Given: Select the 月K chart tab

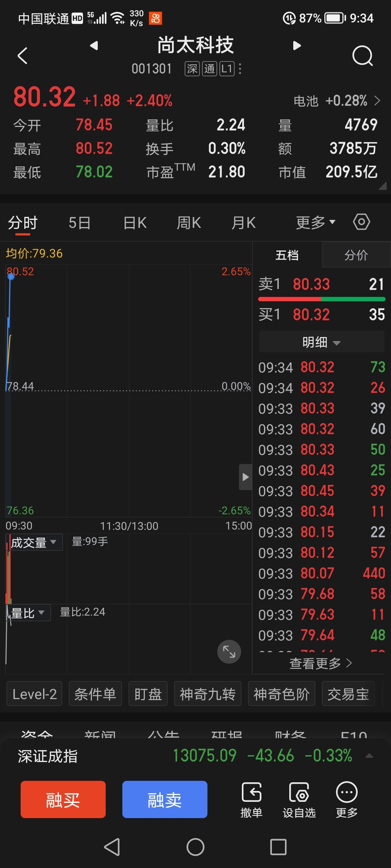Looking at the screenshot, I should [244, 223].
